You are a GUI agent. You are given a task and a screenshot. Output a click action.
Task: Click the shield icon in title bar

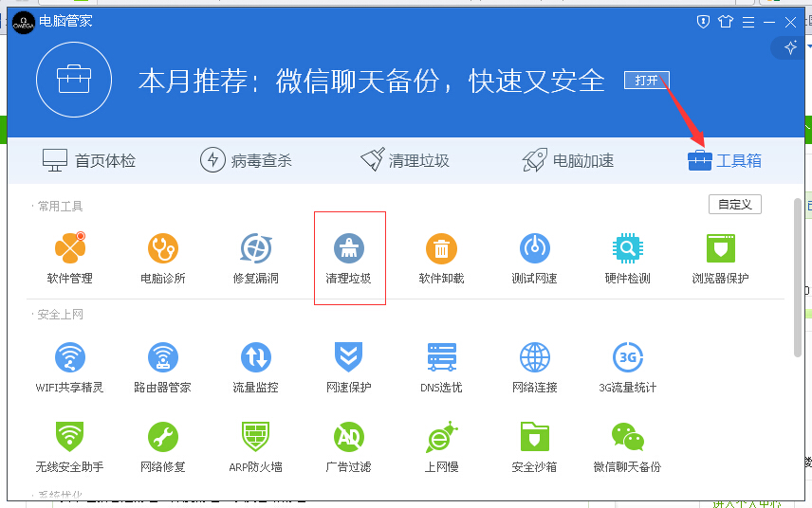click(703, 22)
